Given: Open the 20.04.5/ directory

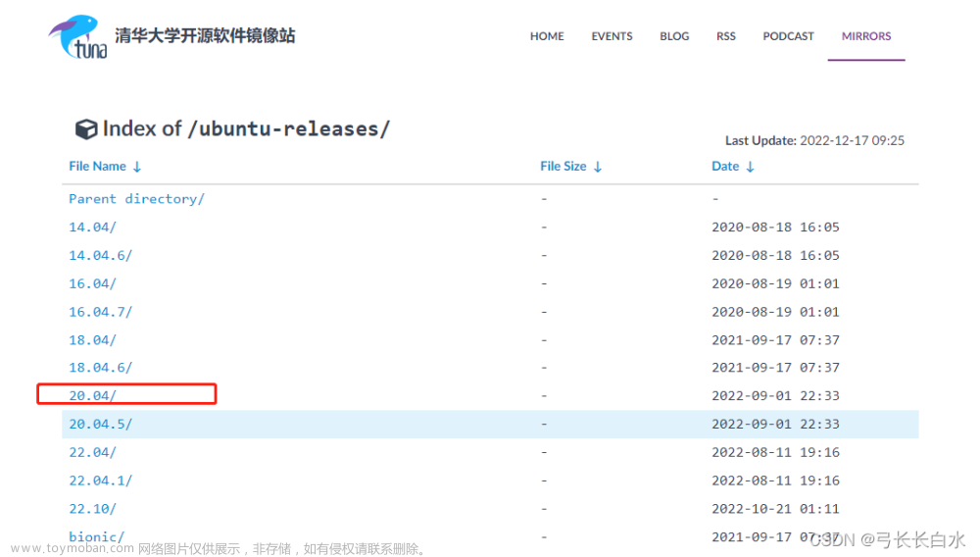Looking at the screenshot, I should point(101,424).
